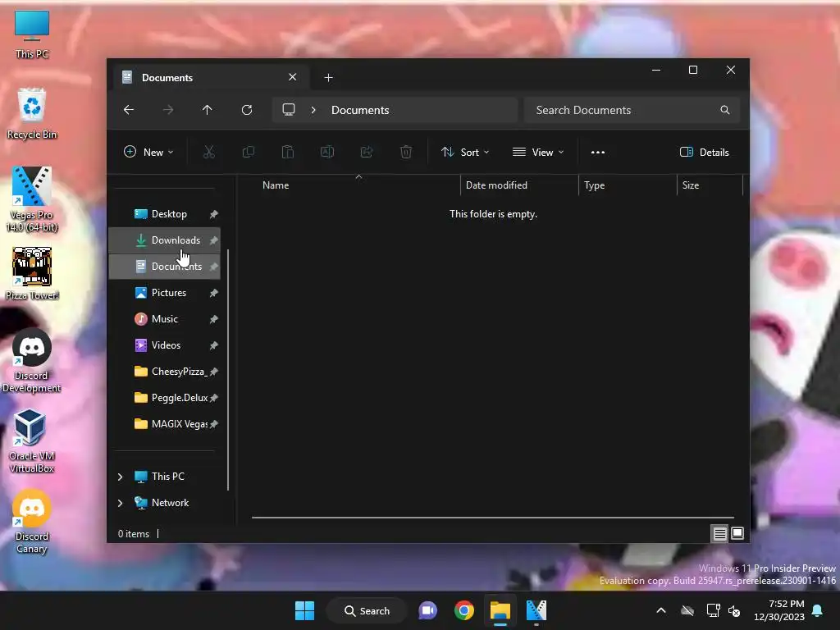Open Vegas Pro from the taskbar
840x630 pixels.
536,610
